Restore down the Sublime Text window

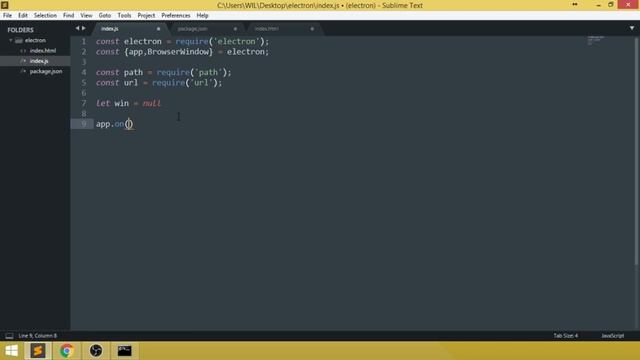(x=611, y=5)
